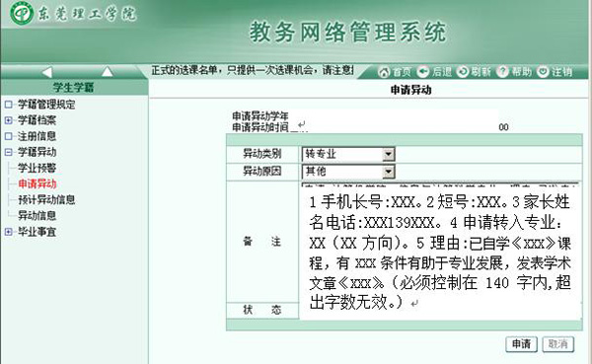Open 注册信息 in sidebar
Image resolution: width=592 pixels, height=364 pixels.
(37, 136)
